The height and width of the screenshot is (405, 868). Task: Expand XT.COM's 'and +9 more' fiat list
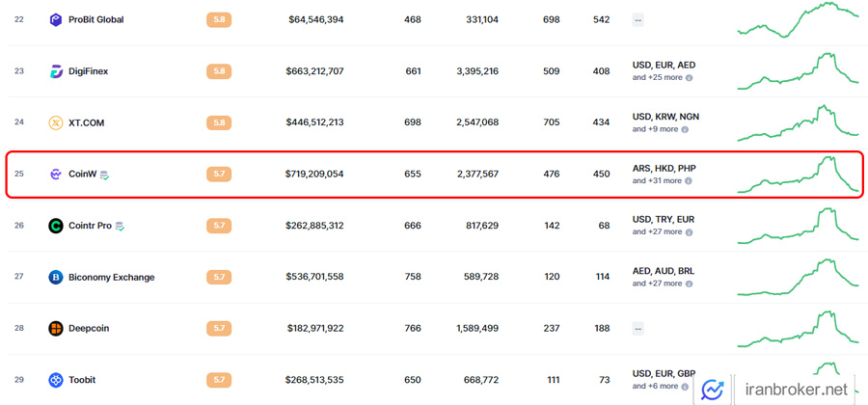tap(656, 129)
